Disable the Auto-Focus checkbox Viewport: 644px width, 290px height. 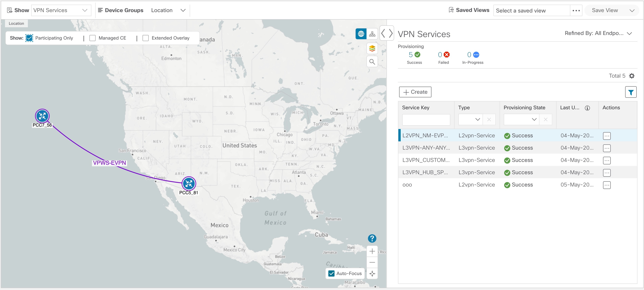point(331,273)
